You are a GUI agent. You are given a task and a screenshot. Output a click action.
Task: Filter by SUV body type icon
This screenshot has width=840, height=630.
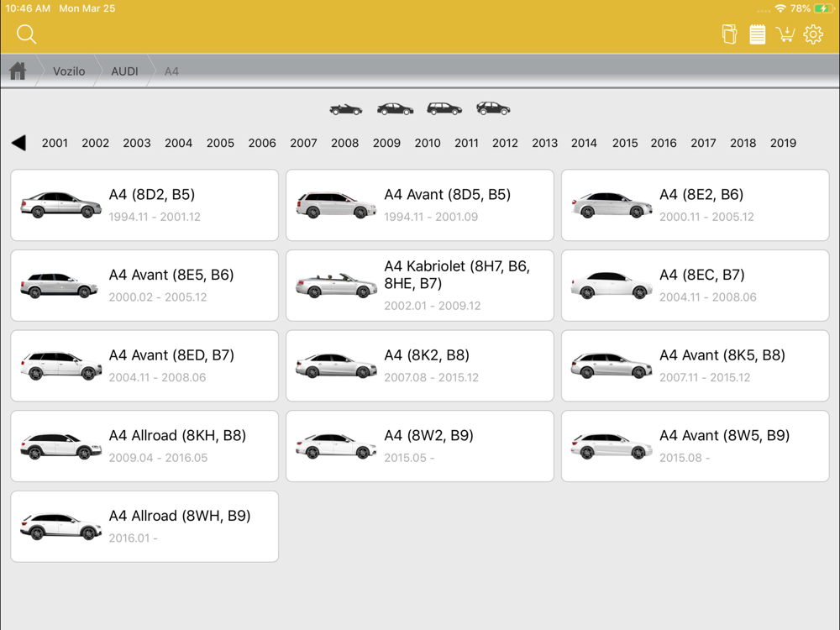pyautogui.click(x=493, y=108)
